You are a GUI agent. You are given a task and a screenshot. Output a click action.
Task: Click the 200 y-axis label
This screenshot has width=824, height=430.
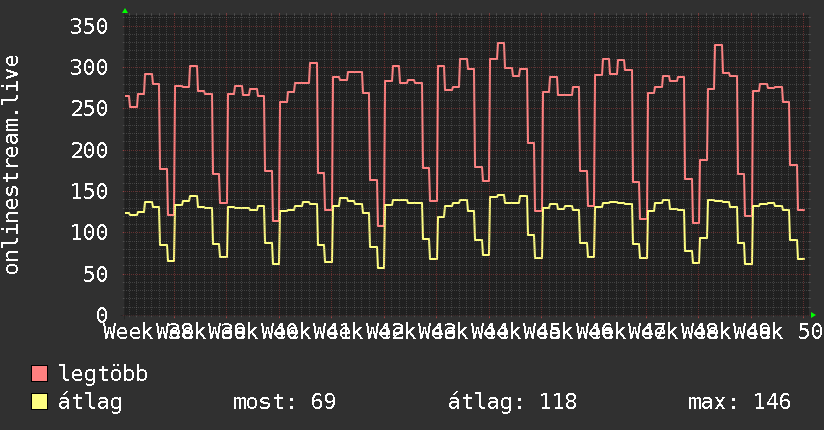tap(89, 150)
